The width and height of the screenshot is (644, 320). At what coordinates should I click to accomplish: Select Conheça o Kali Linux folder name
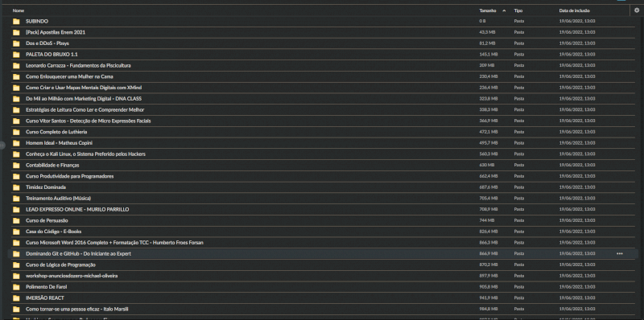click(85, 154)
